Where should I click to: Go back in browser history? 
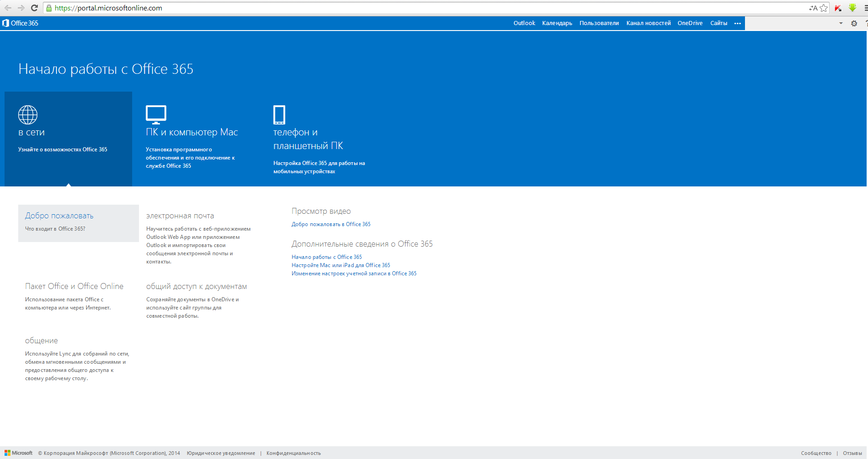(8, 8)
